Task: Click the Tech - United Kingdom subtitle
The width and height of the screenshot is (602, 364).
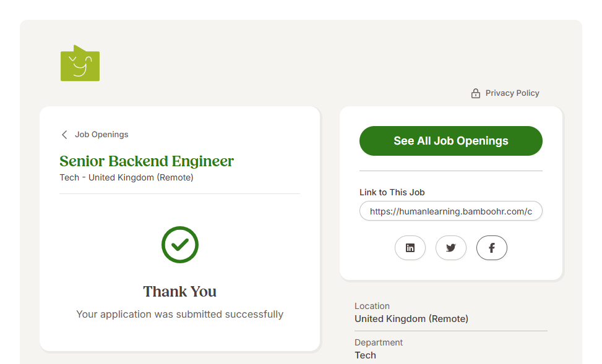Action: pos(126,177)
